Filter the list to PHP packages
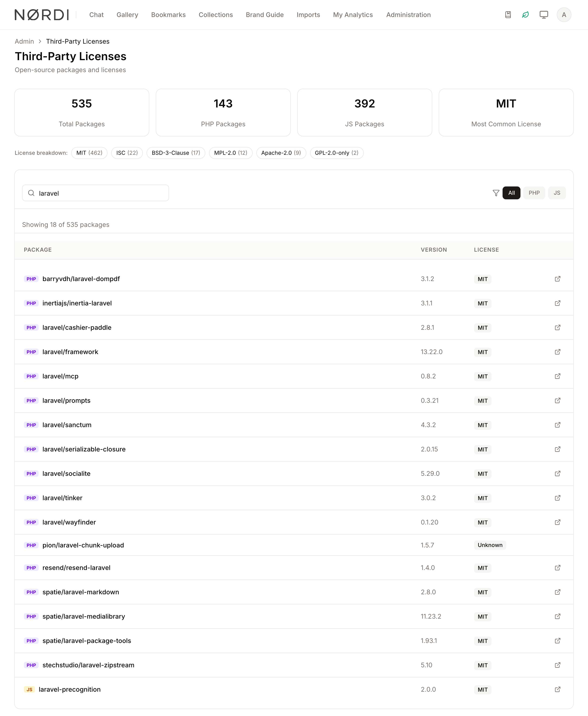 point(534,193)
